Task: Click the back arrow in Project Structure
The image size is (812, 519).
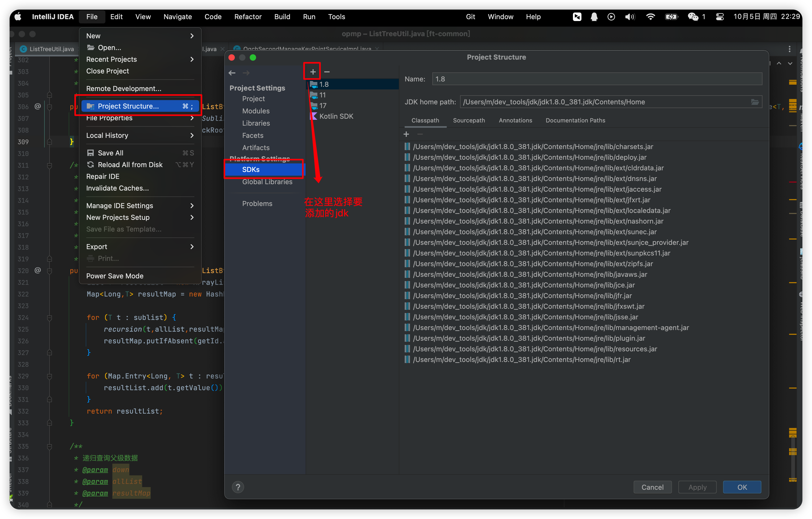Action: pos(232,73)
